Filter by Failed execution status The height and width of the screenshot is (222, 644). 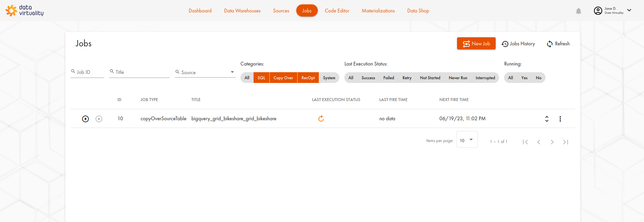click(388, 78)
